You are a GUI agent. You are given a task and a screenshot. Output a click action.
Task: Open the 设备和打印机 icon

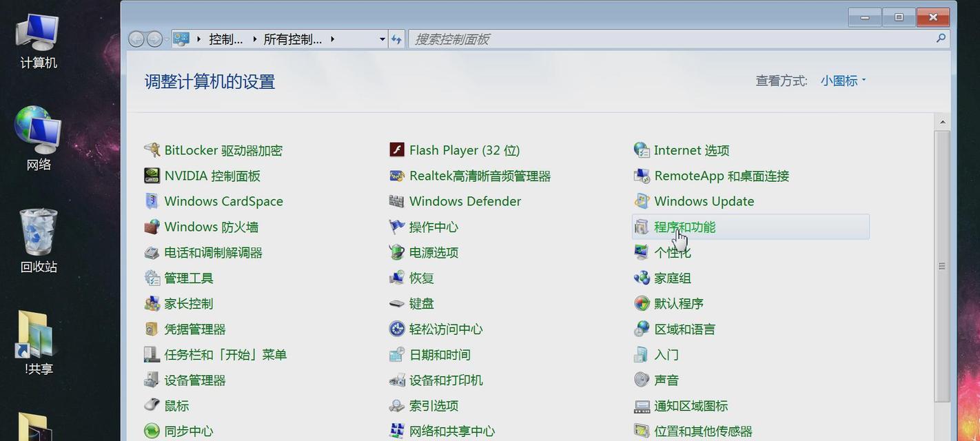tap(396, 380)
